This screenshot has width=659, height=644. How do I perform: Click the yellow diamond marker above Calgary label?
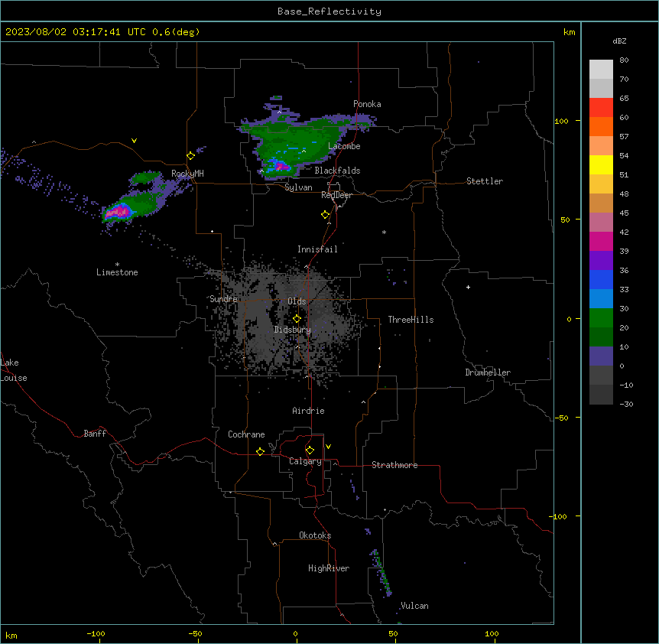310,450
